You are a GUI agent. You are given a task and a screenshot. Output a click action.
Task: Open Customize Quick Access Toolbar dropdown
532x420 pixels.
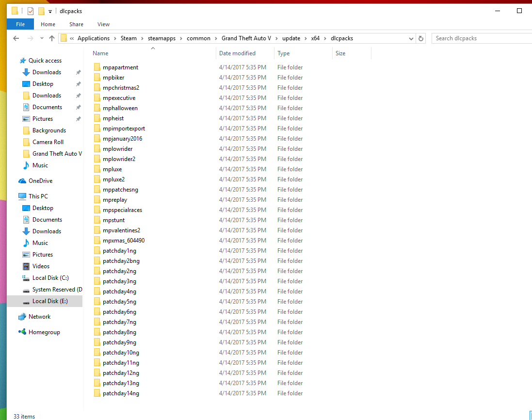coord(50,12)
